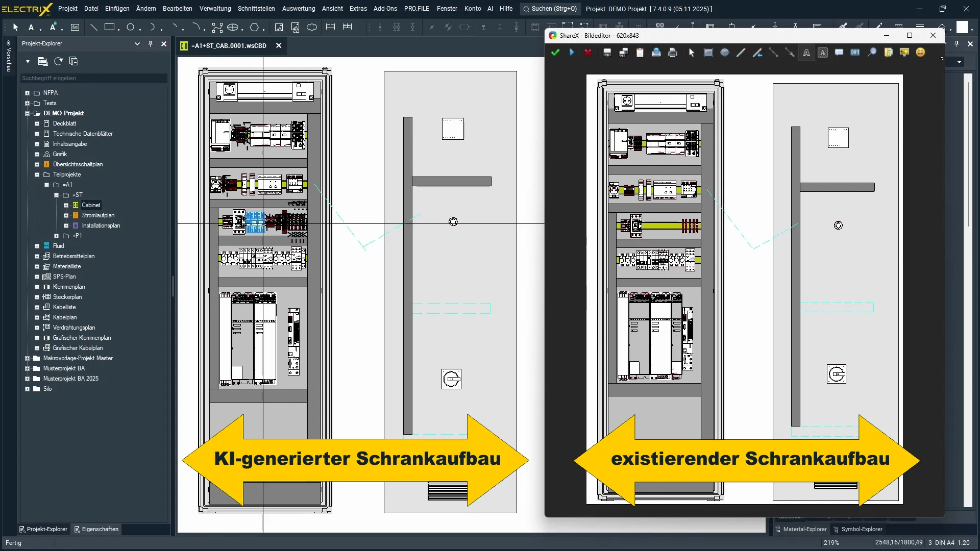Choose the polygon shape tool
The image size is (980, 551).
(x=254, y=27)
